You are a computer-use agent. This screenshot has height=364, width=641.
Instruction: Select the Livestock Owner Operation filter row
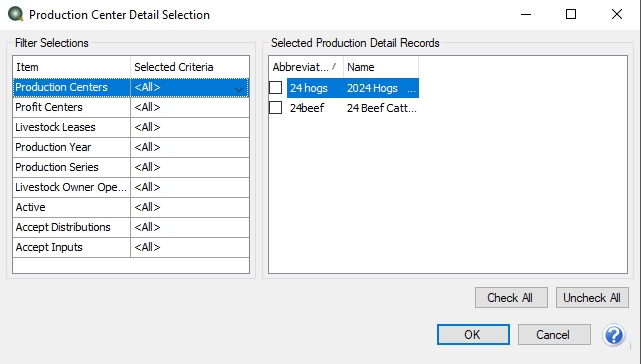131,187
